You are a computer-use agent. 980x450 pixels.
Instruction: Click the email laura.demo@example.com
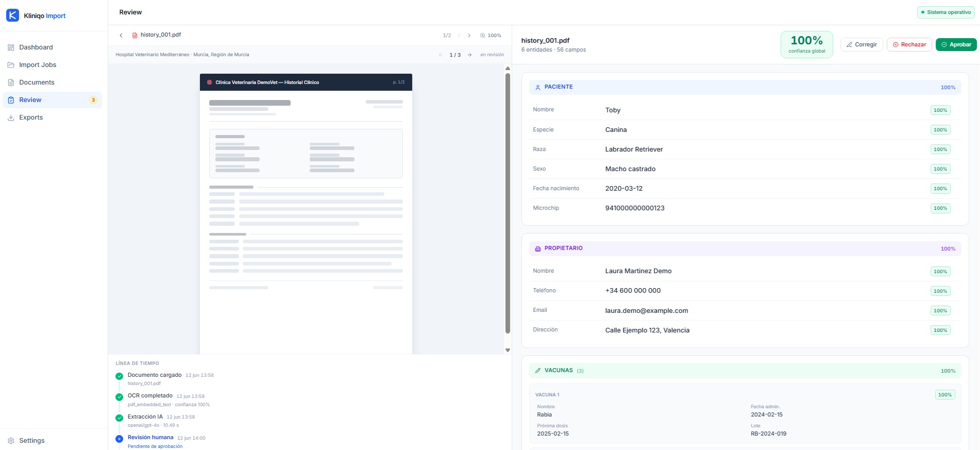click(x=647, y=311)
